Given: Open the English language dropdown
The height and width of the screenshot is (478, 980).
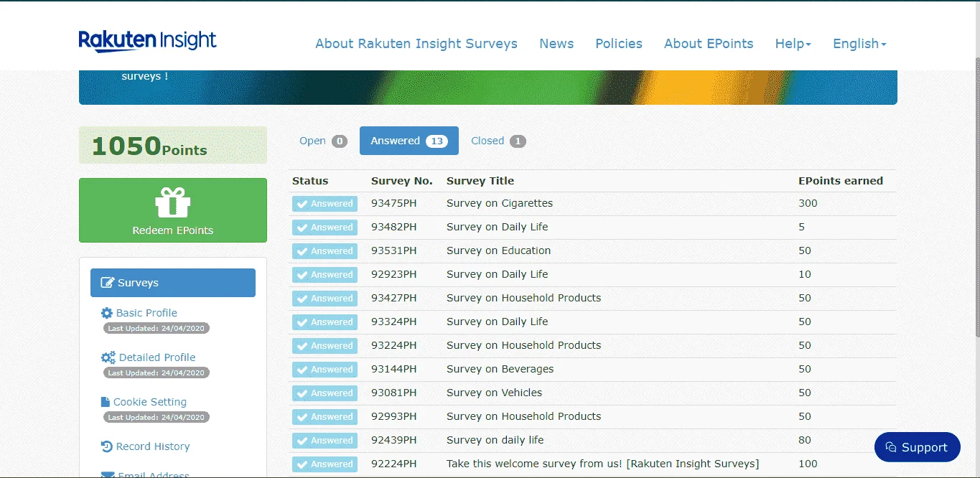Looking at the screenshot, I should click(859, 44).
